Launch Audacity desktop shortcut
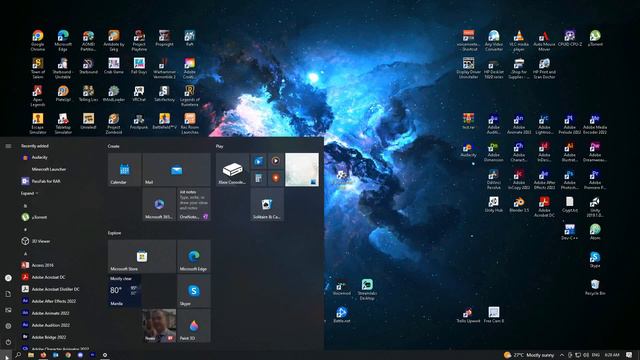 [x=468, y=149]
